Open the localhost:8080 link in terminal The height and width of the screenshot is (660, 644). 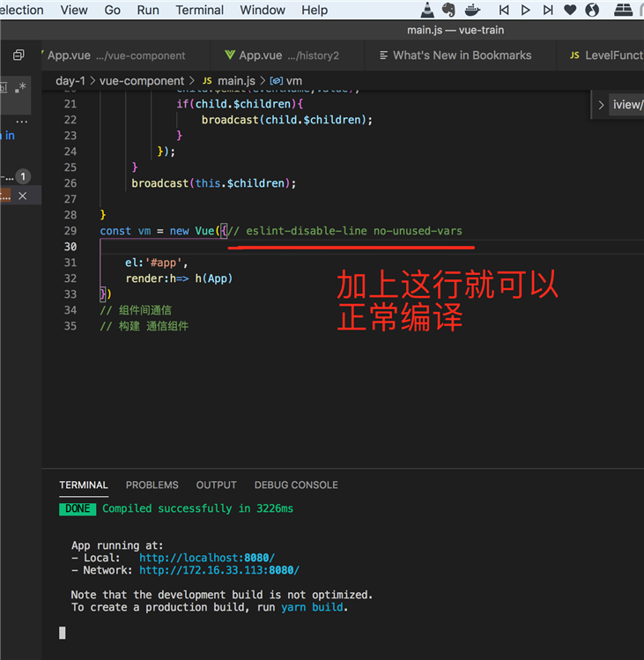pos(207,558)
